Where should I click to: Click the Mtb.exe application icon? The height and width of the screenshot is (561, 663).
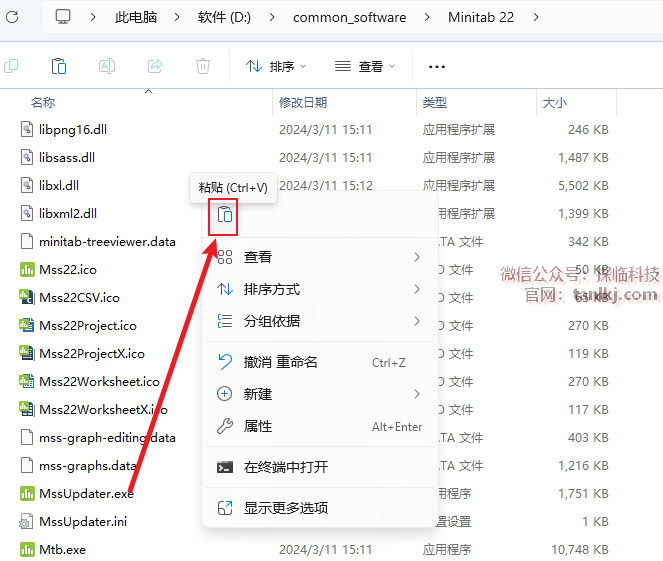27,549
